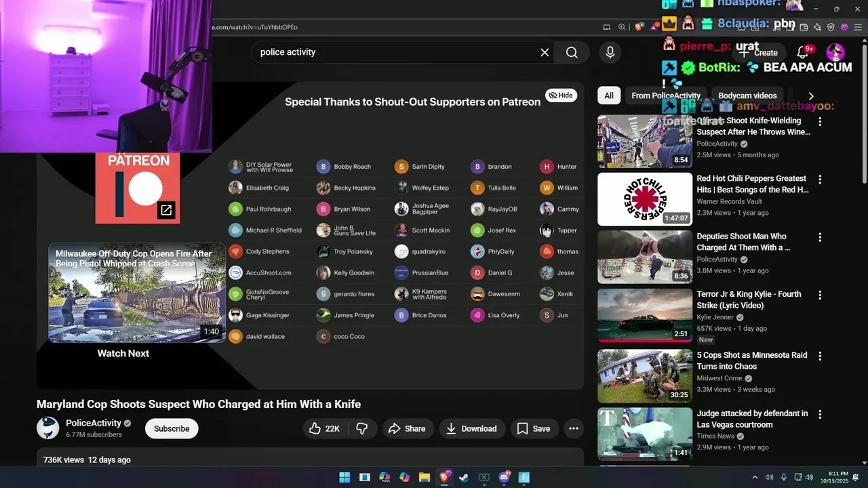
Task: Open the clock showing 8:11 PM
Action: coord(834,477)
